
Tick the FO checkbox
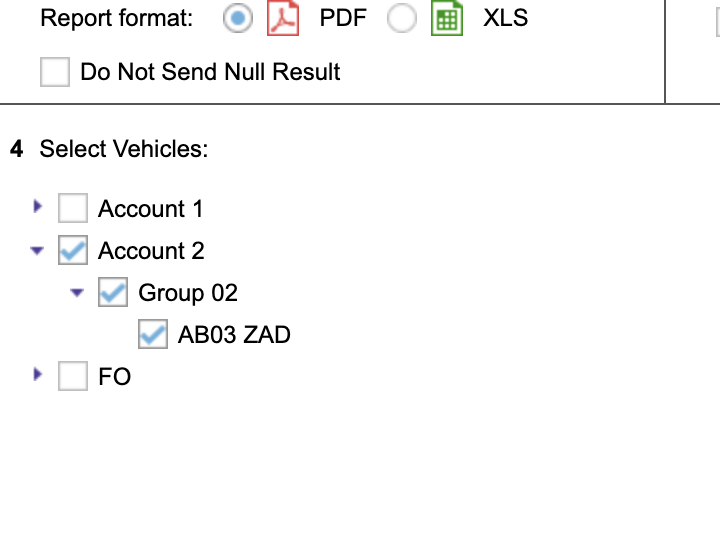(x=73, y=376)
